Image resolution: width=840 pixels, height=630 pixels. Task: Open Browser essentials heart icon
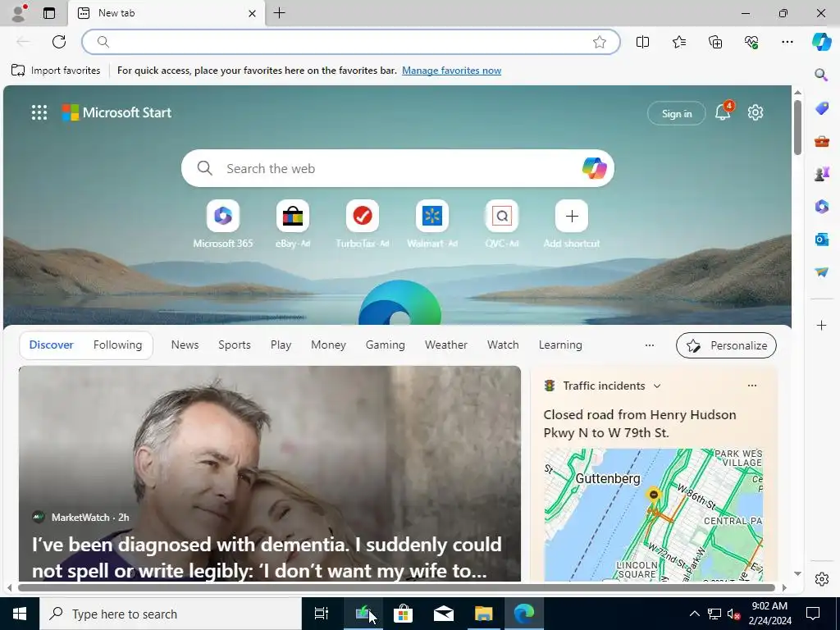[x=751, y=42]
